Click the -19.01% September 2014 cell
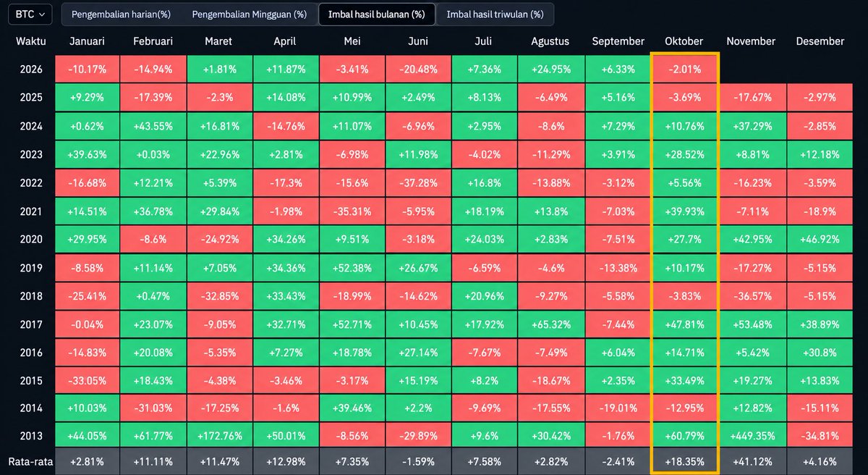The width and height of the screenshot is (868, 475). click(x=618, y=408)
